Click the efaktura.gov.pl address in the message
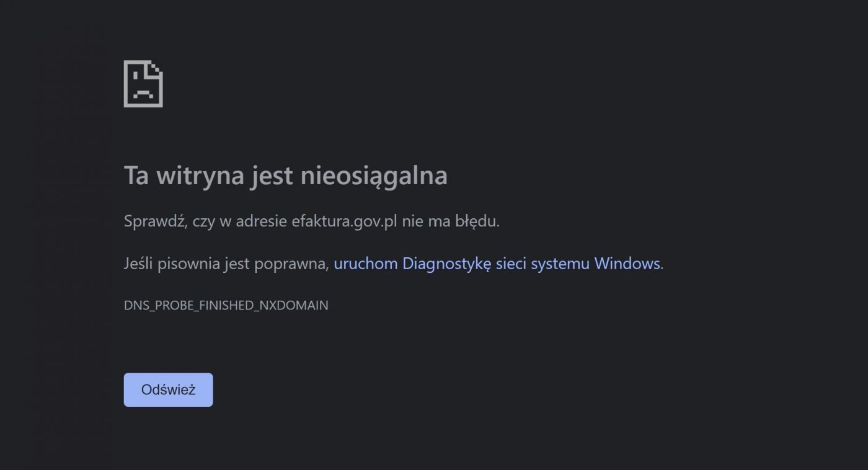The height and width of the screenshot is (470, 868). 344,221
